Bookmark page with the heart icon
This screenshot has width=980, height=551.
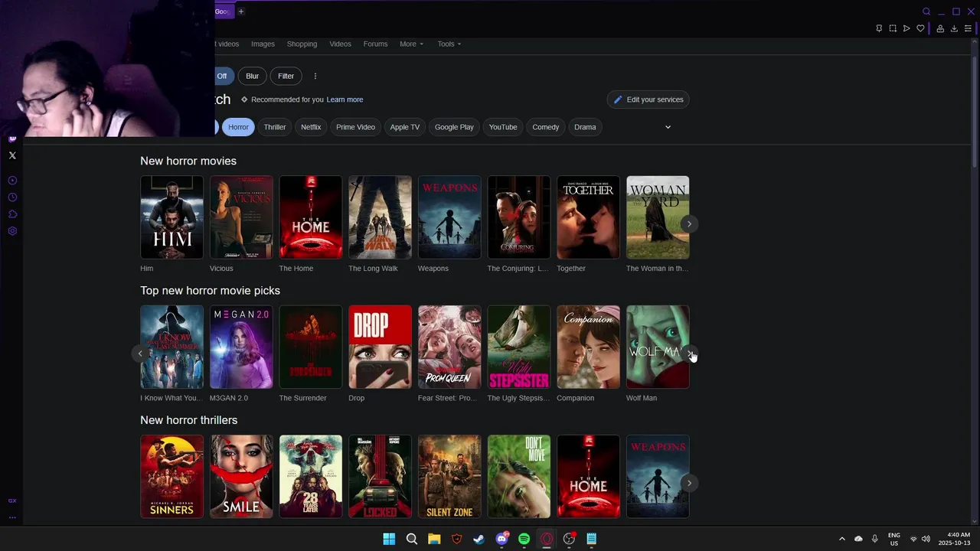tap(920, 28)
